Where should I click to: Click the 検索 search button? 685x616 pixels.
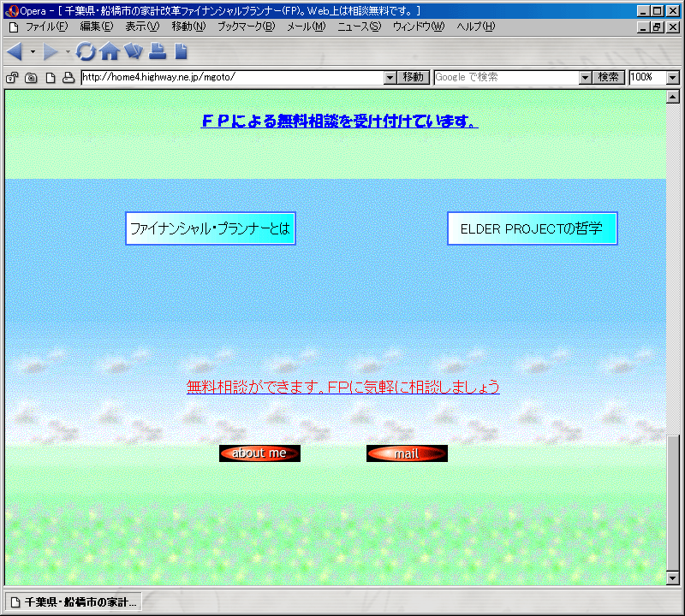click(x=608, y=77)
